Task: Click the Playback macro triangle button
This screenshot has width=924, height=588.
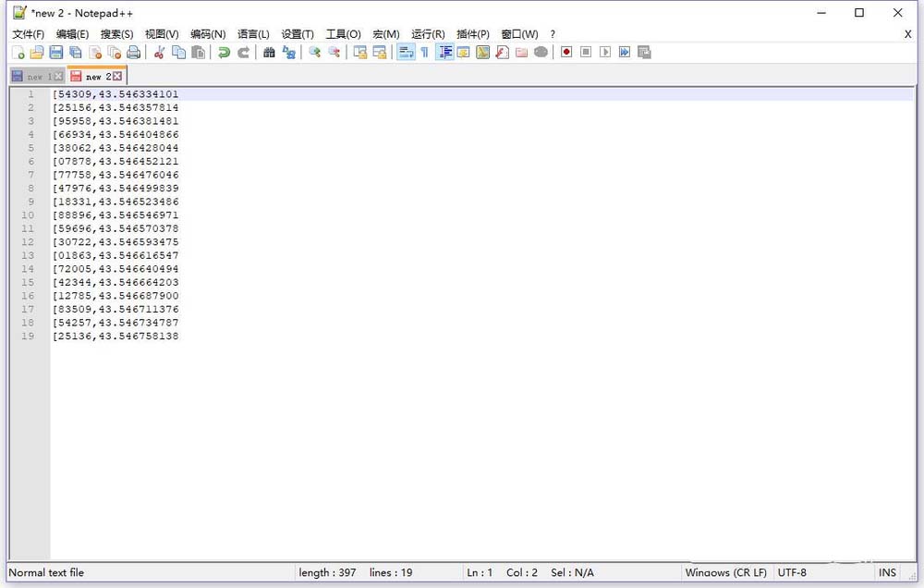Action: pos(605,53)
